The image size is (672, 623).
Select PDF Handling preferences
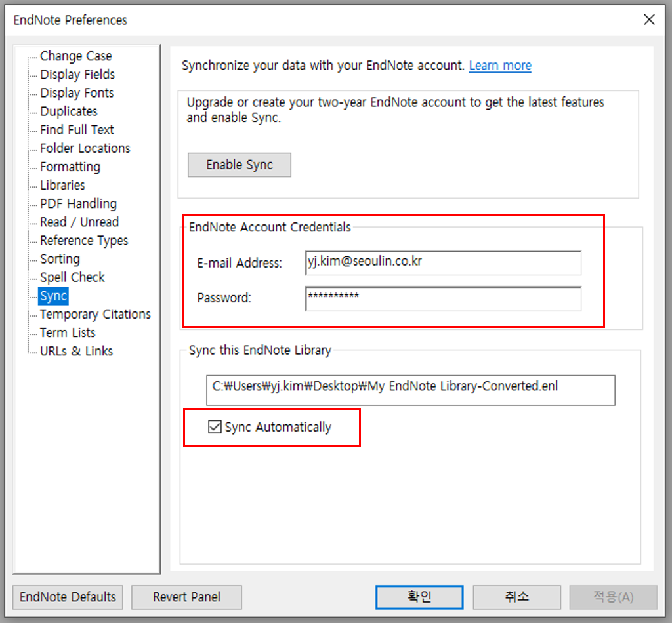(79, 203)
